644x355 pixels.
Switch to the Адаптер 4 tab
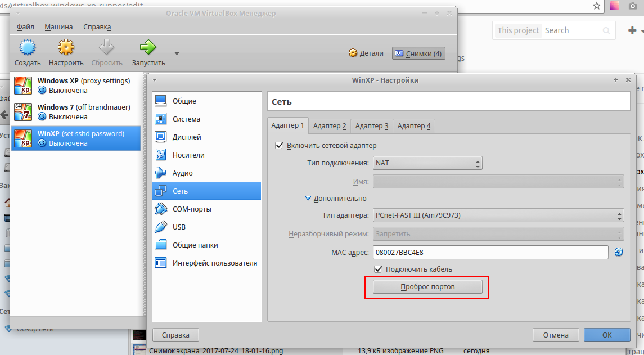(x=414, y=125)
